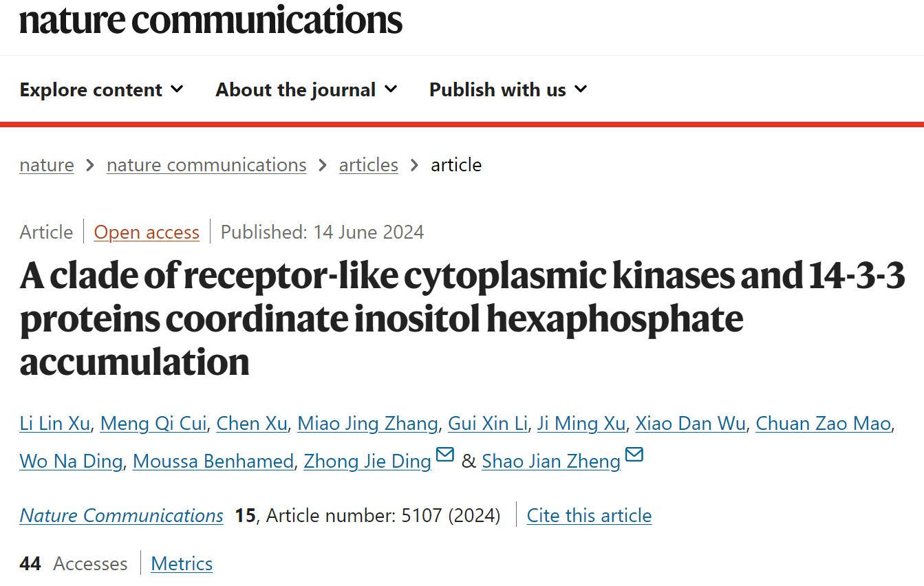Click the Open access link

pos(147,232)
